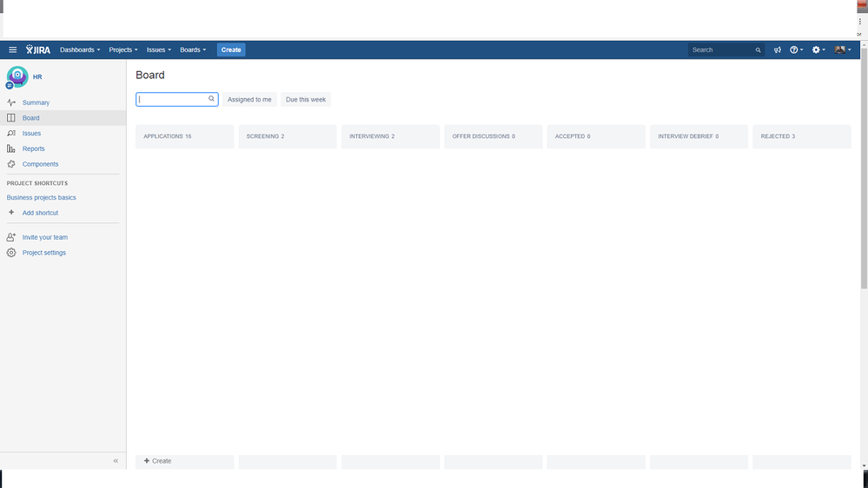868x488 pixels.
Task: Click plus icon next to Create in Applications column
Action: [x=147, y=461]
